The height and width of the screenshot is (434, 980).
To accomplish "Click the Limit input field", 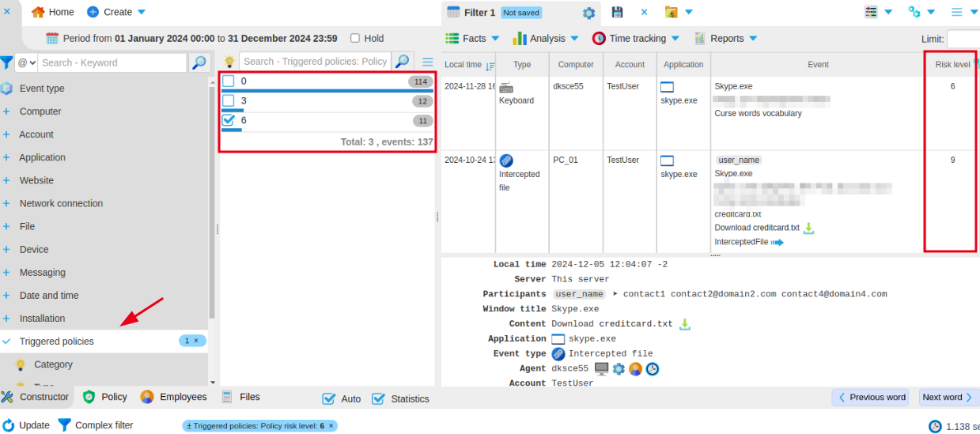I will pos(963,39).
